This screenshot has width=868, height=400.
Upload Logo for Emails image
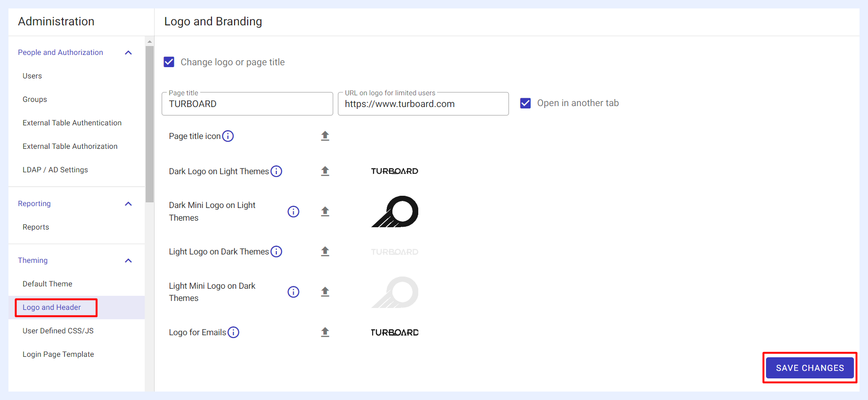tap(325, 332)
